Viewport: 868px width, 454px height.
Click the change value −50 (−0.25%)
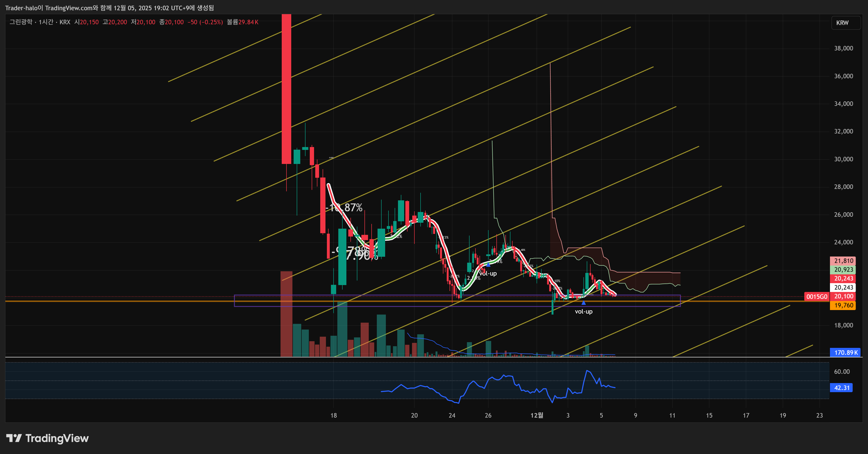pyautogui.click(x=205, y=22)
